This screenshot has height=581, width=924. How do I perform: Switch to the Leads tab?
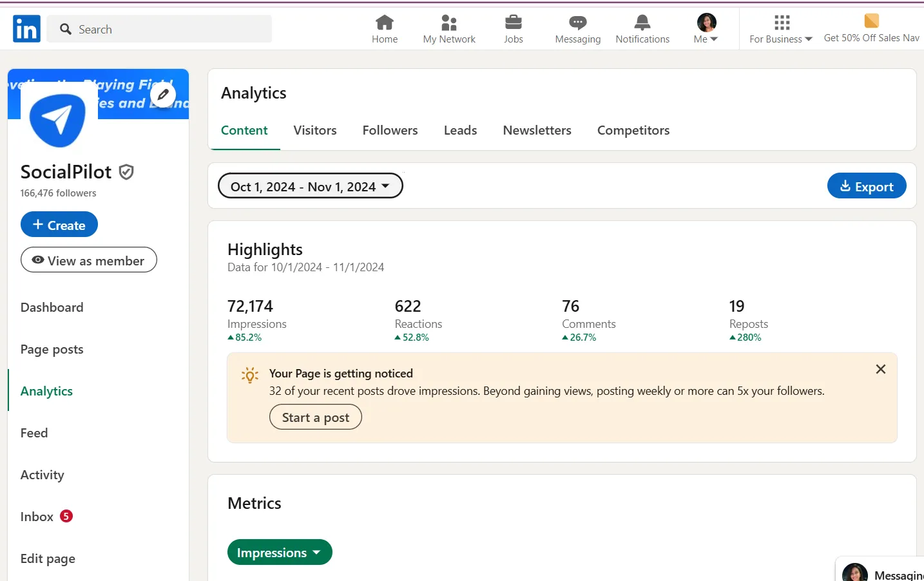[461, 130]
